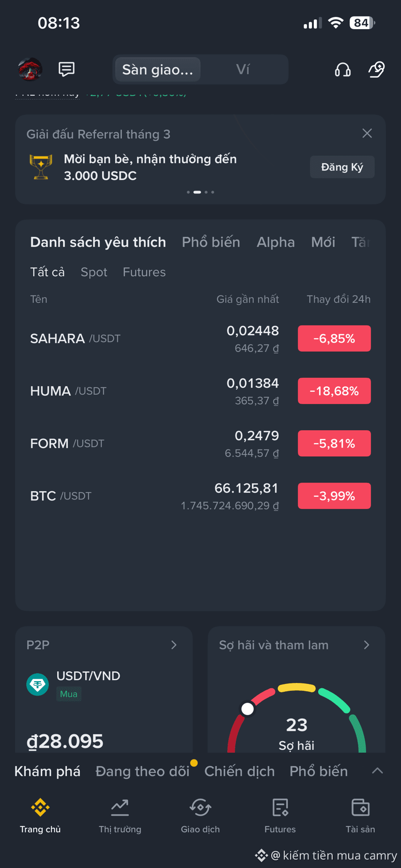Tap the headset customer support icon
Image resolution: width=401 pixels, height=868 pixels.
tap(343, 69)
